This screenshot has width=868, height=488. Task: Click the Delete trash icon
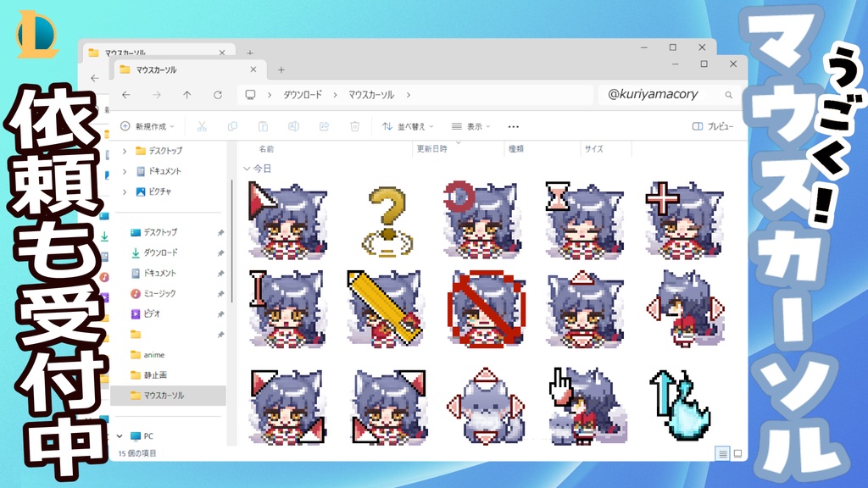click(x=354, y=125)
